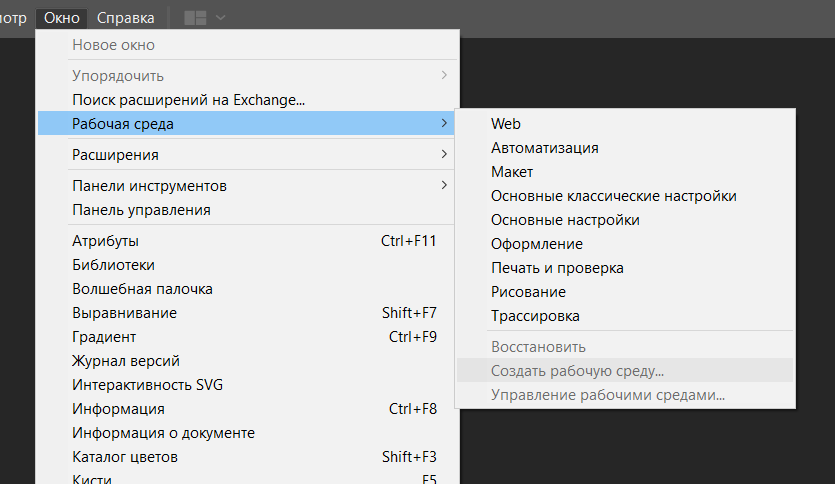Viewport: 835px width, 484px height.
Task: Open the Справка menu
Action: pyautogui.click(x=126, y=18)
